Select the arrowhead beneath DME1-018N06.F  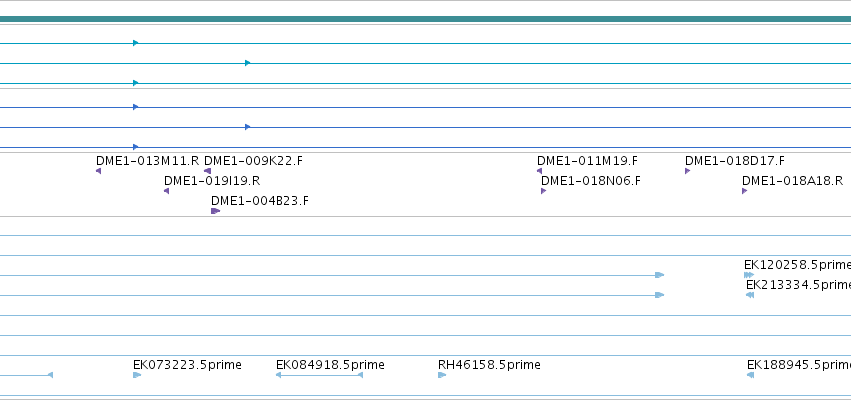point(543,191)
